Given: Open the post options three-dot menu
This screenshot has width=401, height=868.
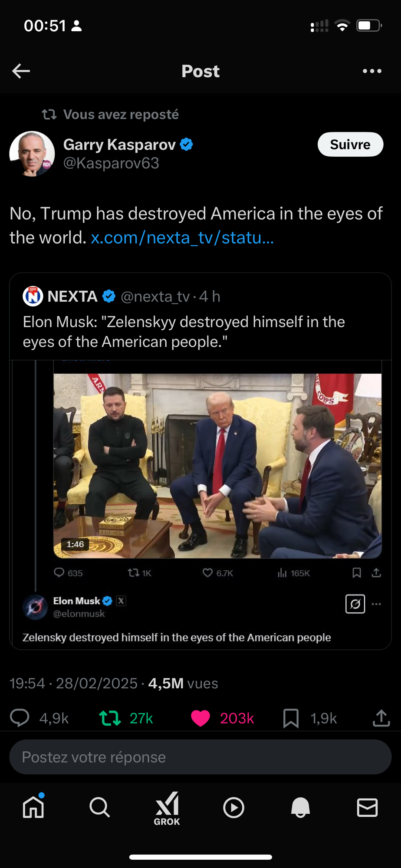Looking at the screenshot, I should (372, 71).
